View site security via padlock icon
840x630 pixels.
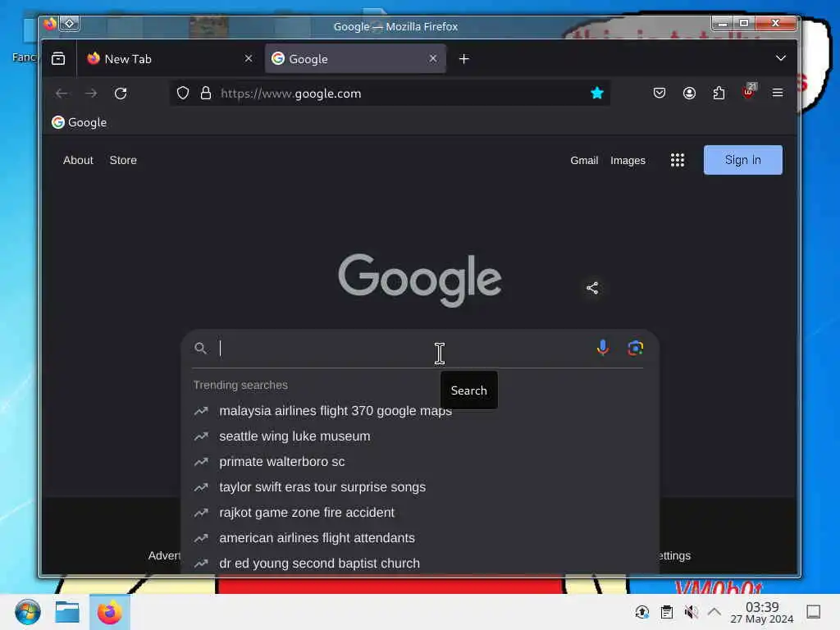click(x=206, y=94)
